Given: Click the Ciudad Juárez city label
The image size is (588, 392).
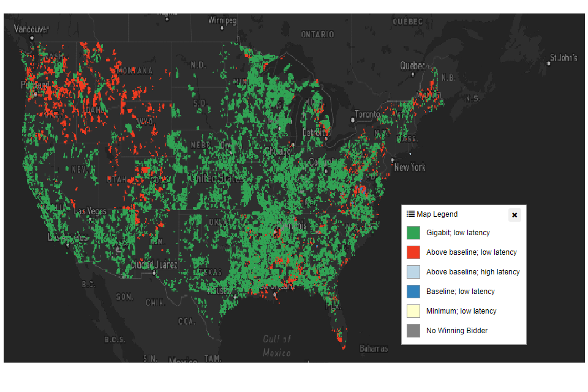Looking at the screenshot, I should (154, 265).
